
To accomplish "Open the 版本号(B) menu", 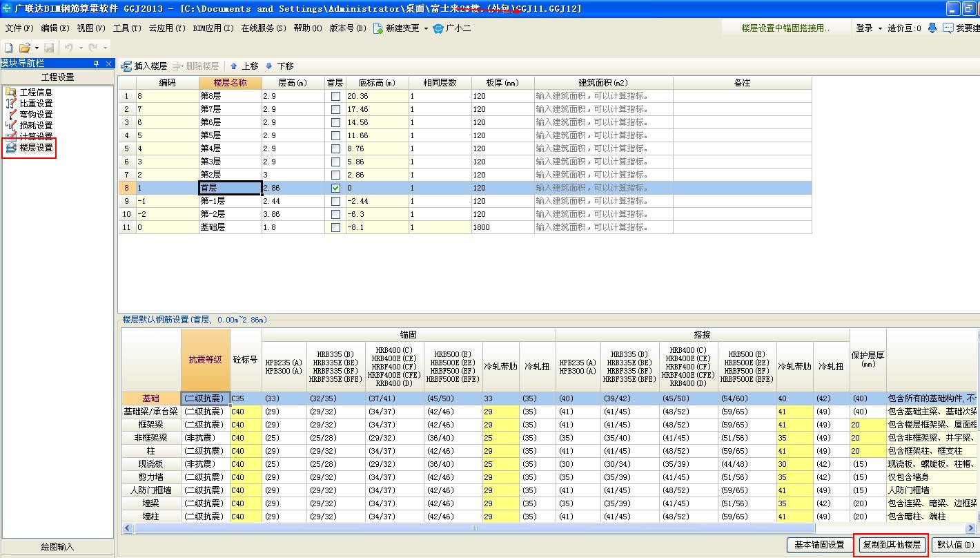I will [x=348, y=28].
